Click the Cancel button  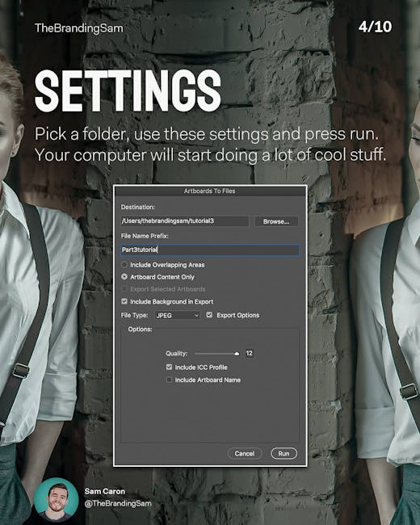click(245, 453)
